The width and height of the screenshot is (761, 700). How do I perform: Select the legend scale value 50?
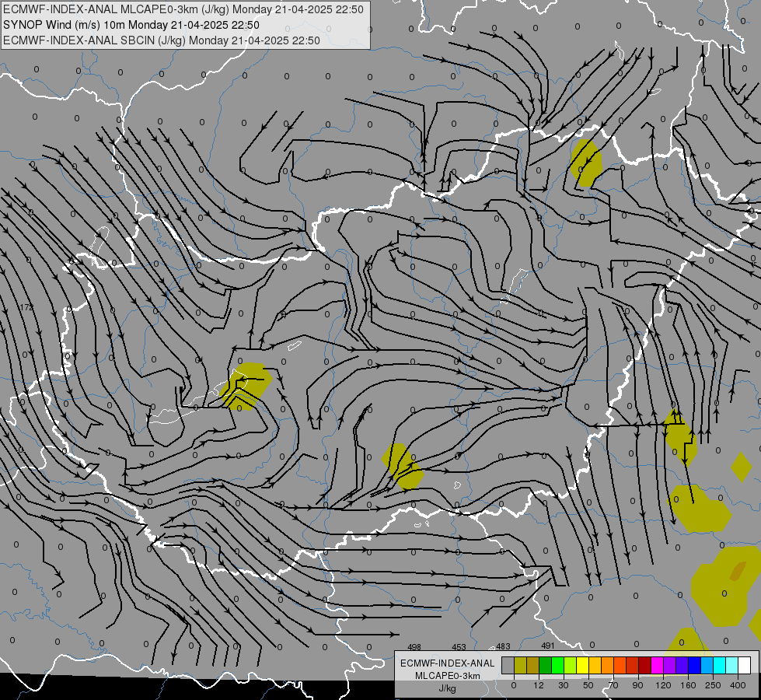pyautogui.click(x=588, y=685)
